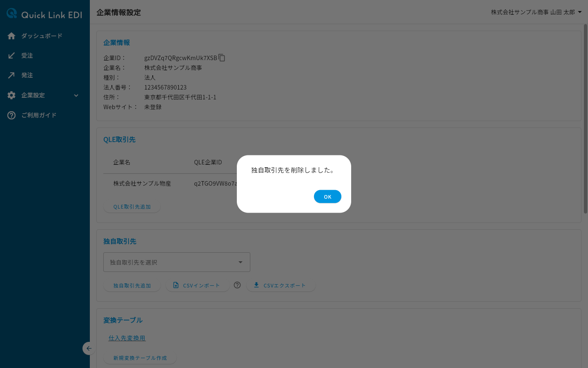
Task: Open the ダッシュボード home icon
Action: 11,36
